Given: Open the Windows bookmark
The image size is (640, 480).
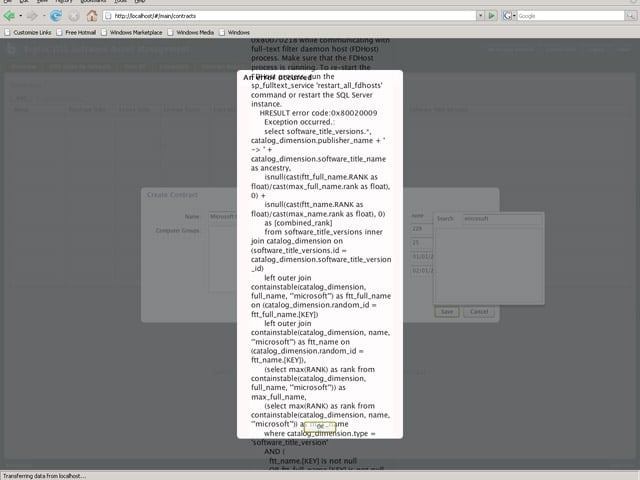Looking at the screenshot, I should point(234,32).
